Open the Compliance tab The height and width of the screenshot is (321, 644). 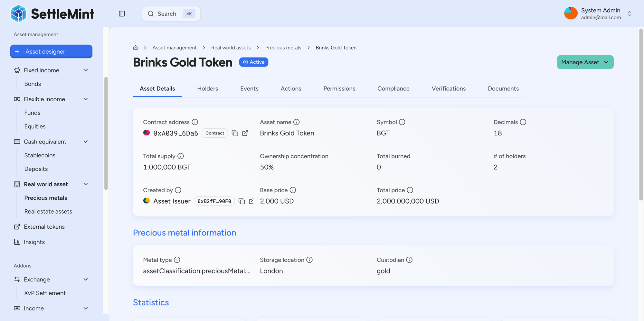(x=393, y=88)
